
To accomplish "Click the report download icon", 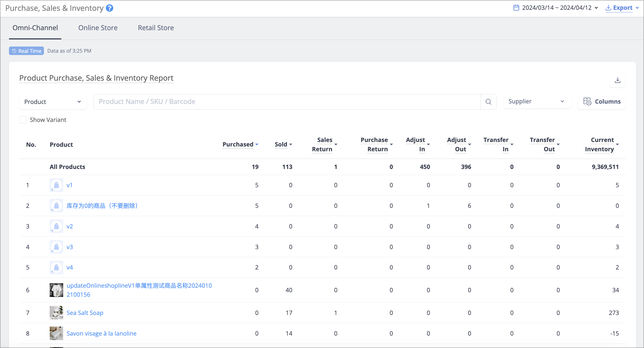I will [618, 80].
